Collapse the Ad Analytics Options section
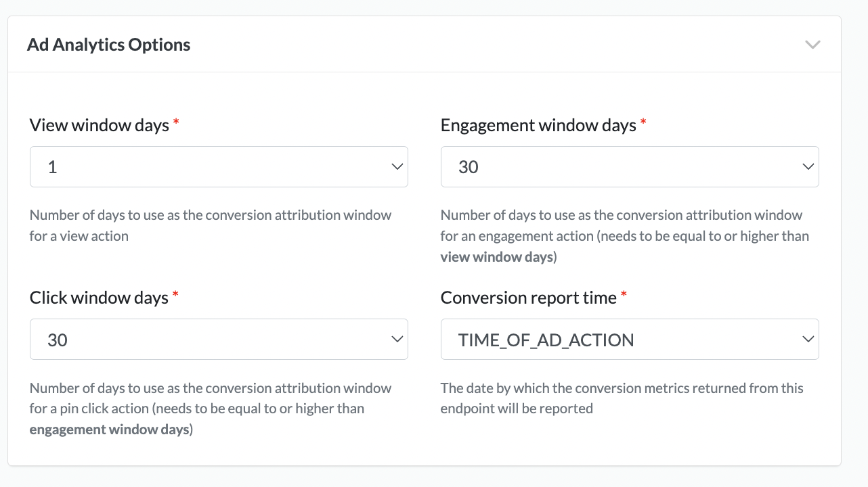 coord(812,45)
